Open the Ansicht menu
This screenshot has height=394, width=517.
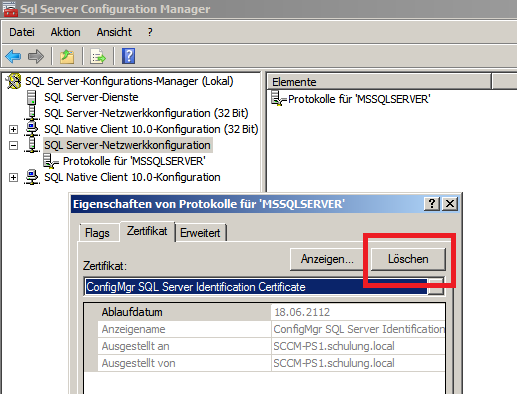pyautogui.click(x=114, y=32)
